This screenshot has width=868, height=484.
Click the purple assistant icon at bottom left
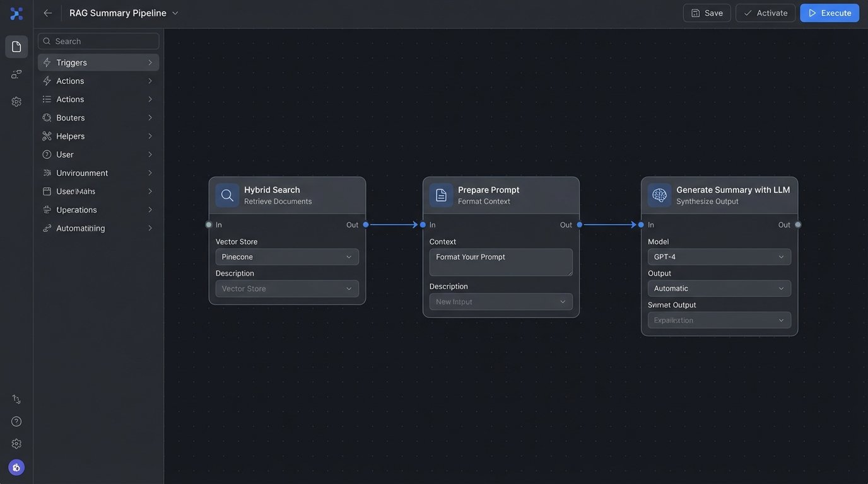(x=14, y=466)
